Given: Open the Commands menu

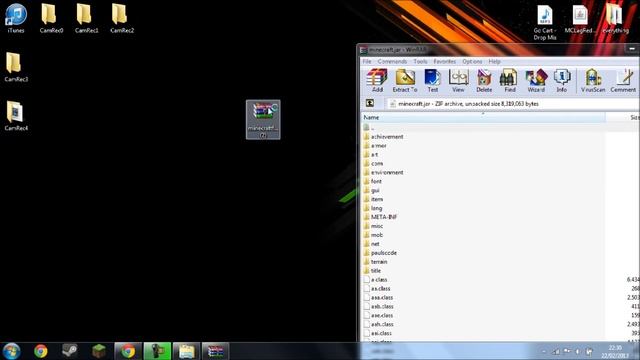Looking at the screenshot, I should click(392, 62).
